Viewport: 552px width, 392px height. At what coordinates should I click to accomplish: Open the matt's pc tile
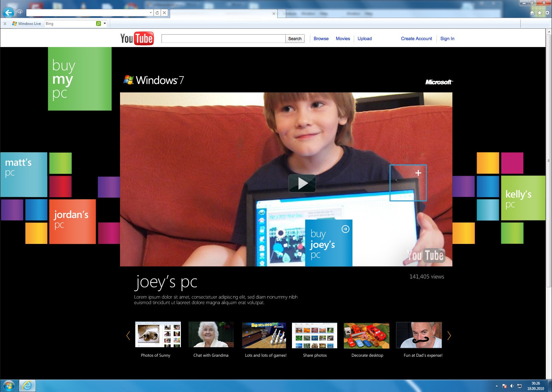coord(24,175)
